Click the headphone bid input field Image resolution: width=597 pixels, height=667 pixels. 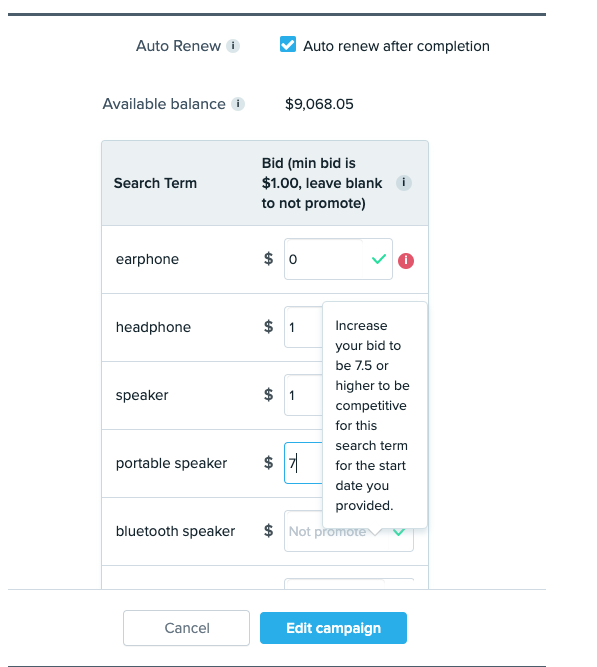(x=303, y=327)
